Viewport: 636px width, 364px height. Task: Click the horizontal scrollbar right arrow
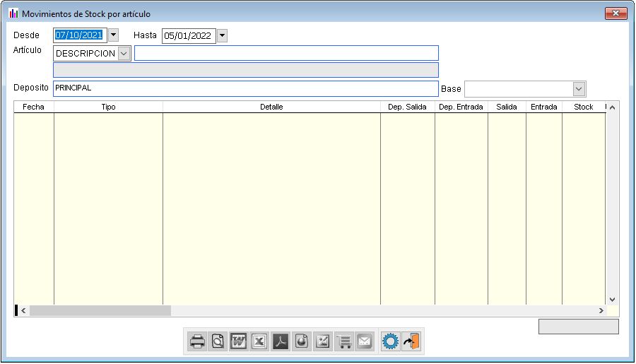coord(601,311)
